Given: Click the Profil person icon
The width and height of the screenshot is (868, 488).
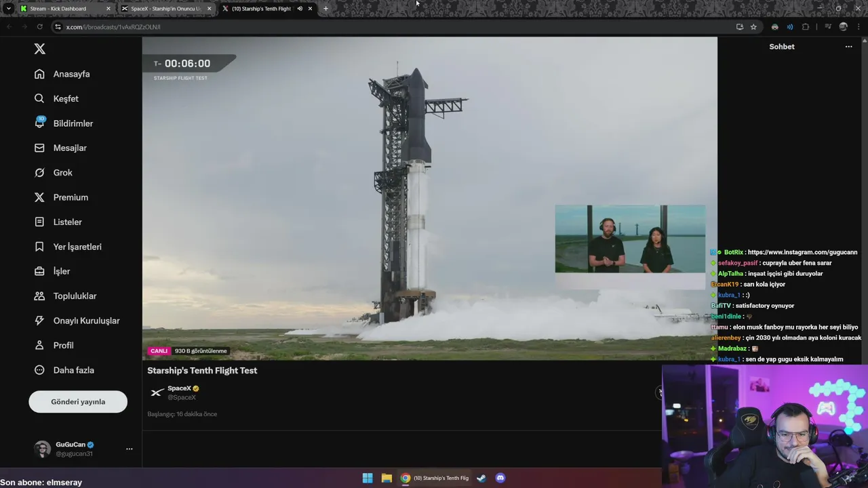Looking at the screenshot, I should coord(39,345).
